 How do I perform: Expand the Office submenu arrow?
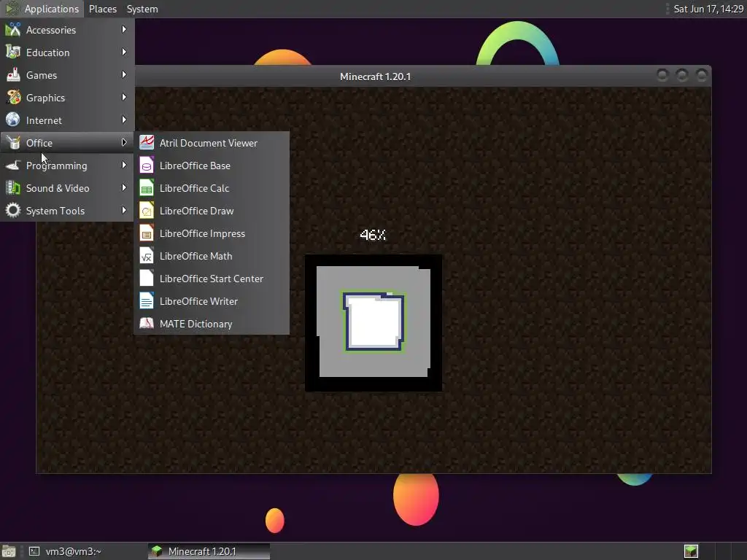[124, 142]
